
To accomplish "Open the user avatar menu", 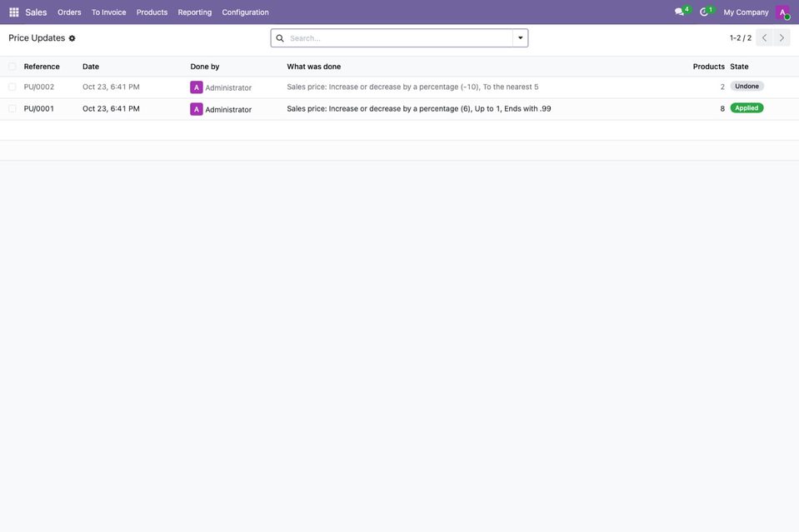I will pyautogui.click(x=782, y=12).
